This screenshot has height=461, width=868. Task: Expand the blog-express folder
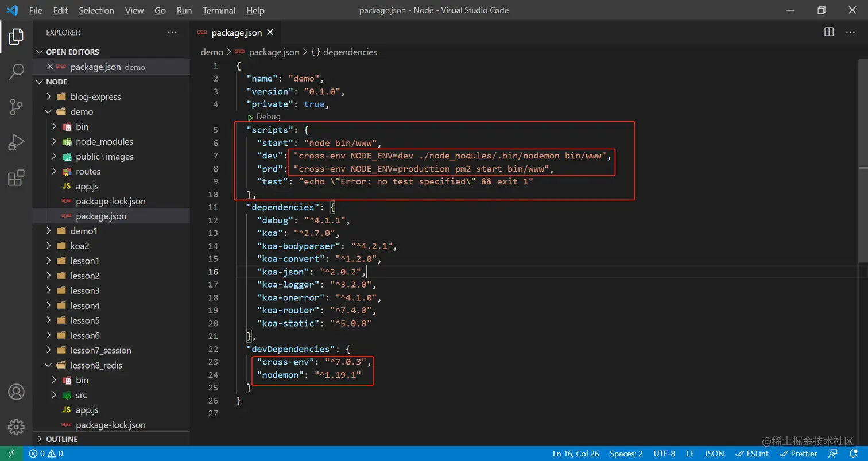(x=111, y=96)
